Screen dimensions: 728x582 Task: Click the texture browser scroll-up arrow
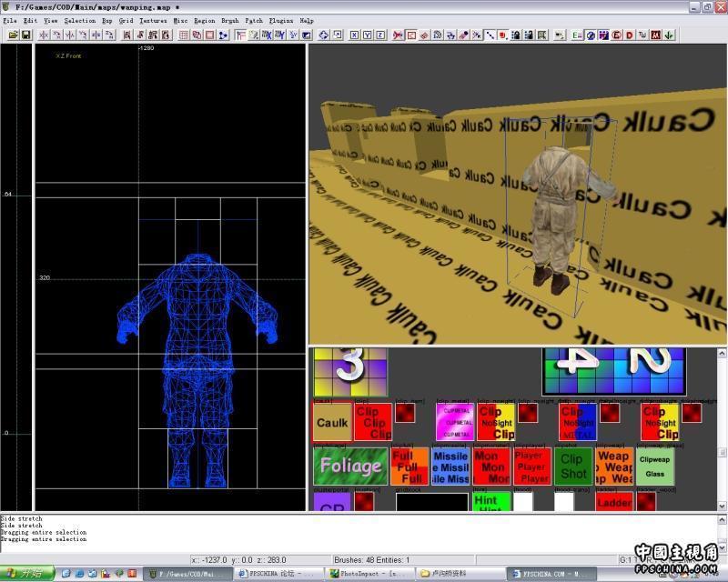click(x=722, y=353)
